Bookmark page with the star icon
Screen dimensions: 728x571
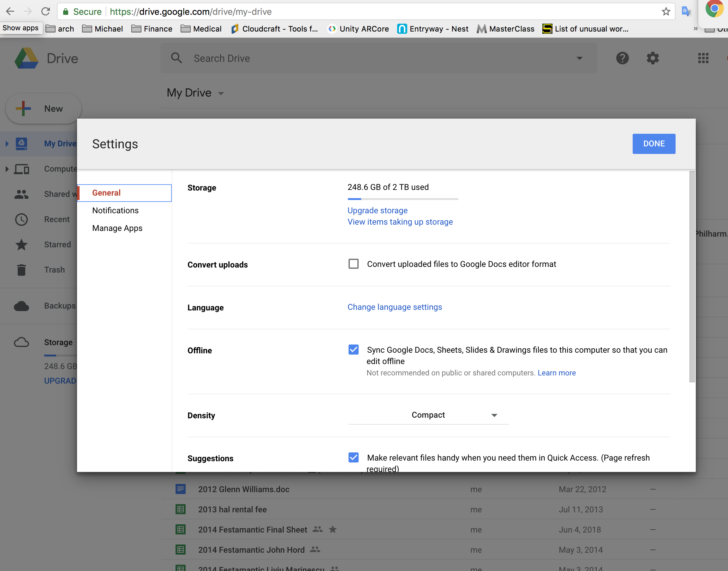click(666, 12)
